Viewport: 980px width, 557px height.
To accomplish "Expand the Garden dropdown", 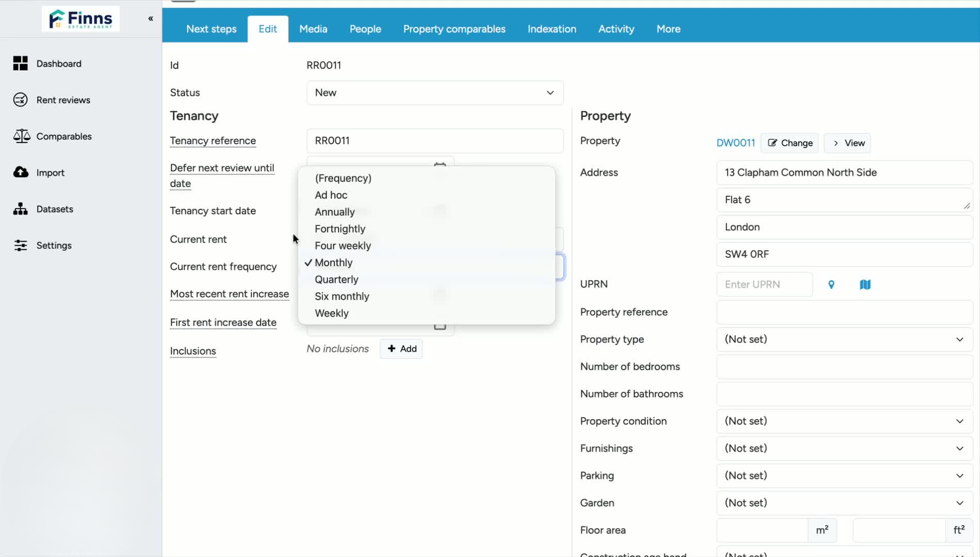I will tap(844, 503).
